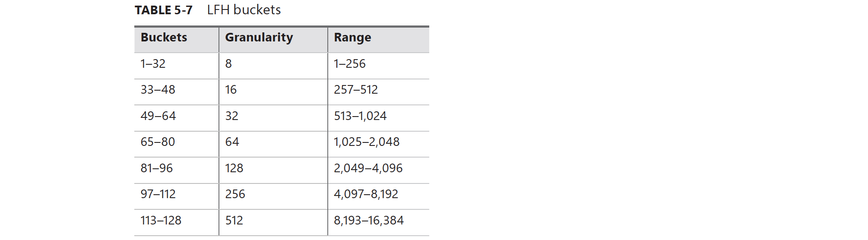Click the 2,049–4,096 range cell
Screen dimensions: 868x240
(368, 168)
